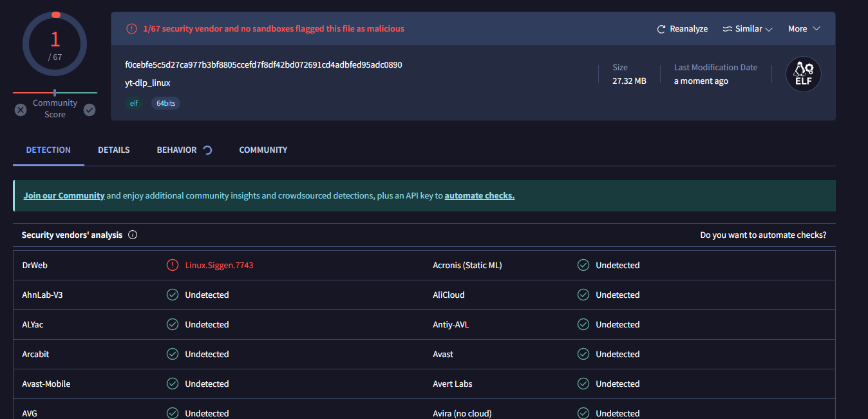Viewport: 868px width, 419px height.
Task: Switch to the Details tab
Action: point(113,150)
